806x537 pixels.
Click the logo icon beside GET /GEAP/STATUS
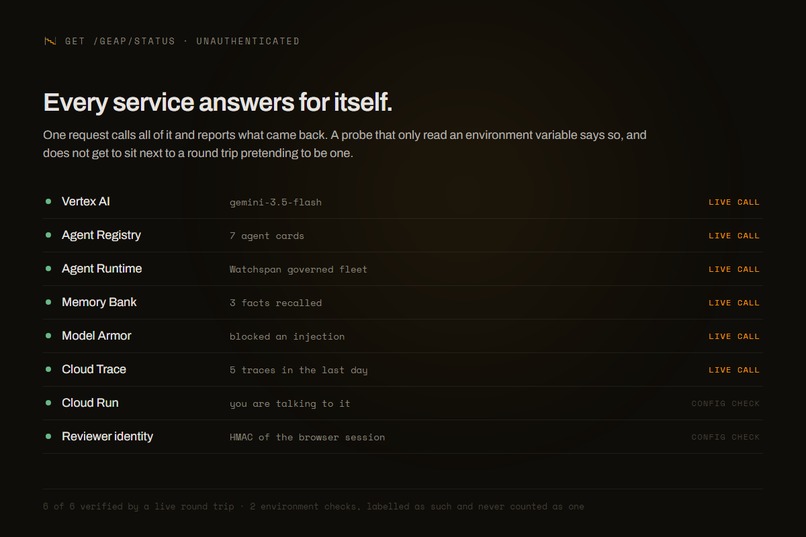click(50, 41)
